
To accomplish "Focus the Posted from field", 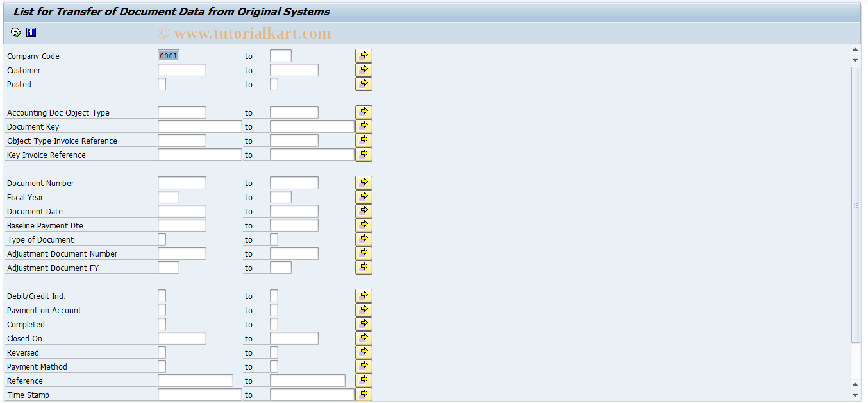I will (x=162, y=84).
